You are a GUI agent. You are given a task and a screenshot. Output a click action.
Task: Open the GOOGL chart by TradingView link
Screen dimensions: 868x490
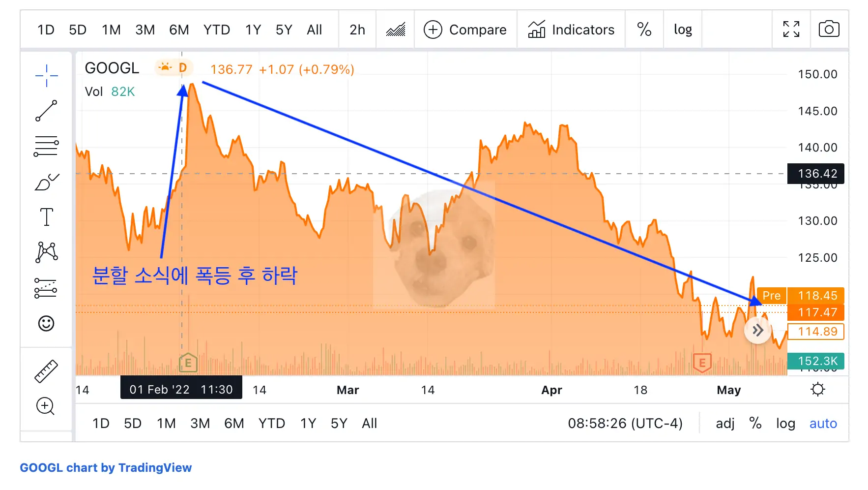coord(105,467)
